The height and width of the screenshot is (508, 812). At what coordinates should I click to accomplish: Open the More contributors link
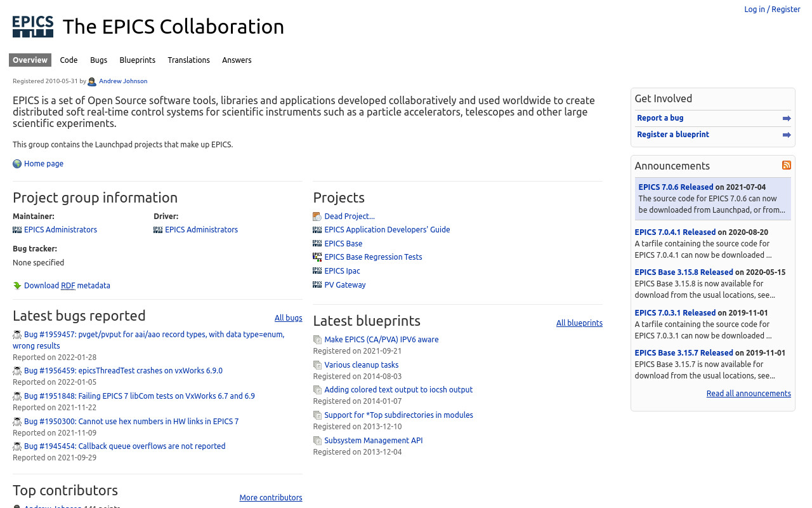pyautogui.click(x=271, y=498)
